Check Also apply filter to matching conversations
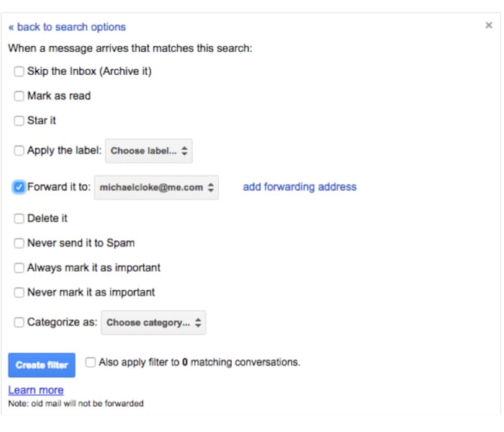The height and width of the screenshot is (432, 504). 90,362
